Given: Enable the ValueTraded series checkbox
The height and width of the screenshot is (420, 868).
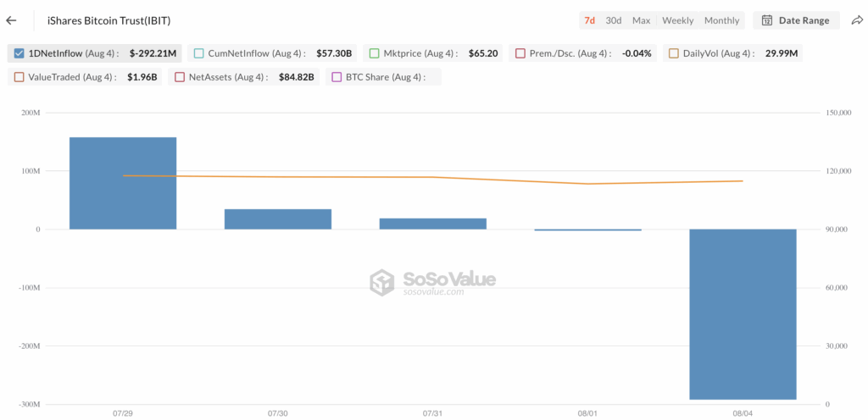Looking at the screenshot, I should [19, 77].
